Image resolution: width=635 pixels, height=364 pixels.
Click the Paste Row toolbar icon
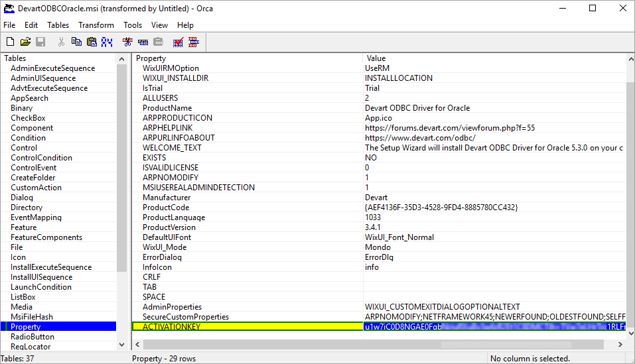[x=159, y=42]
